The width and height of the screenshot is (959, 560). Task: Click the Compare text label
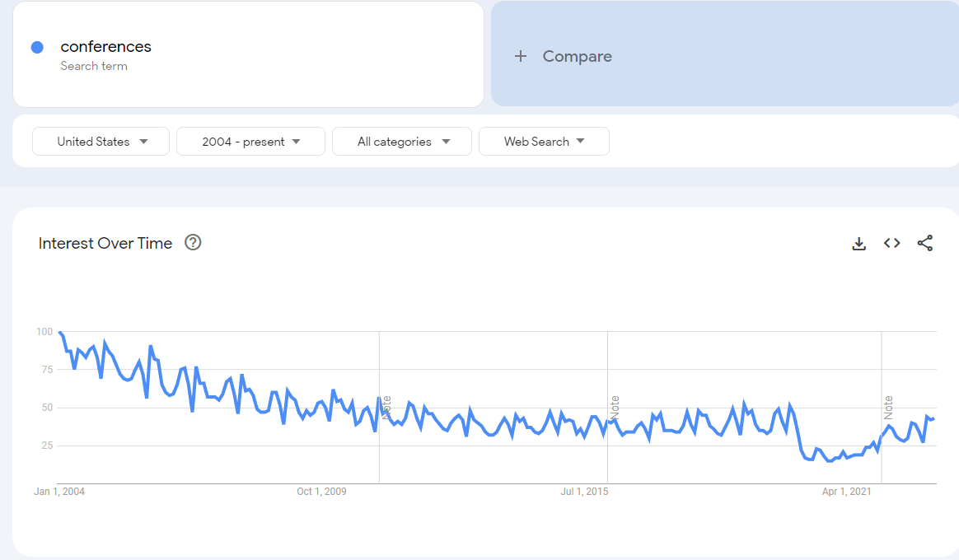tap(577, 56)
